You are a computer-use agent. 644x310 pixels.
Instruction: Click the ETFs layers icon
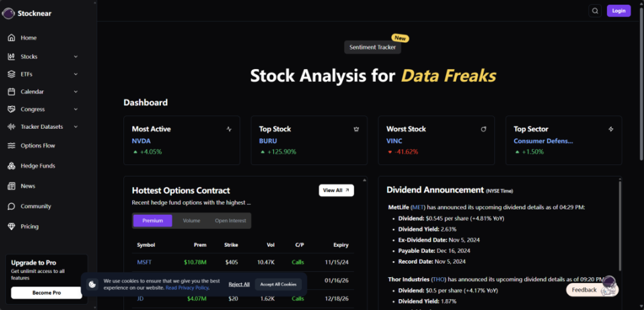[11, 74]
